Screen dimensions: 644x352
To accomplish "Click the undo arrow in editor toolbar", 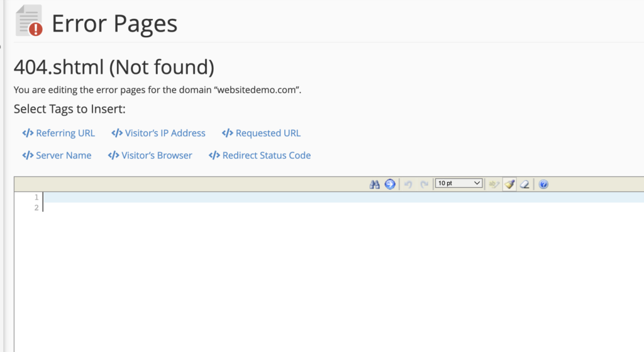I will pos(408,184).
